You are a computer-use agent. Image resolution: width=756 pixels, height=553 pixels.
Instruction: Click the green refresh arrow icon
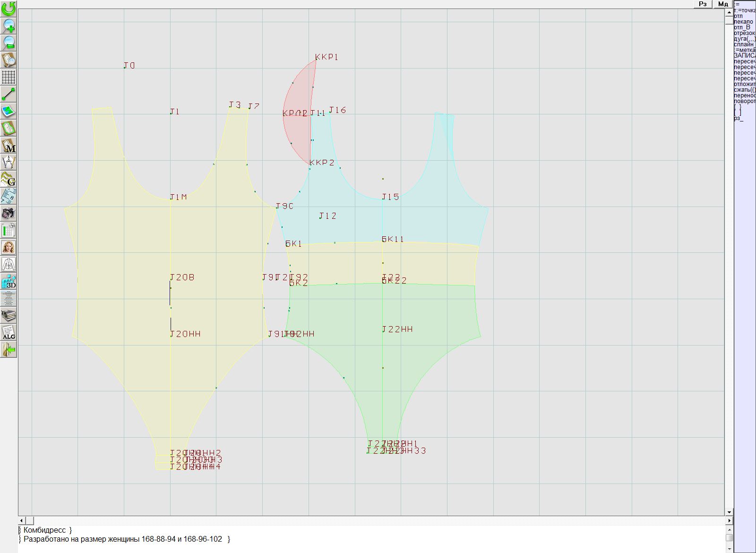[9, 8]
